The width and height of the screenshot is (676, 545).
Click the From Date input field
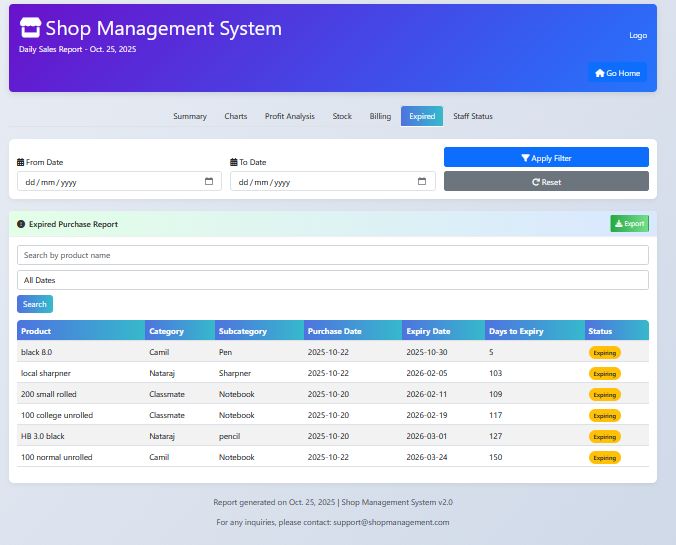coord(110,182)
